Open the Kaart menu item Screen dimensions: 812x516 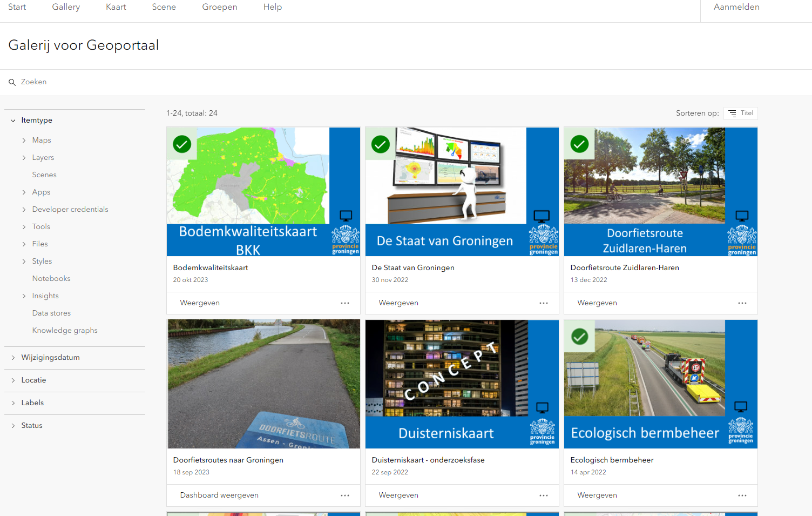[116, 7]
